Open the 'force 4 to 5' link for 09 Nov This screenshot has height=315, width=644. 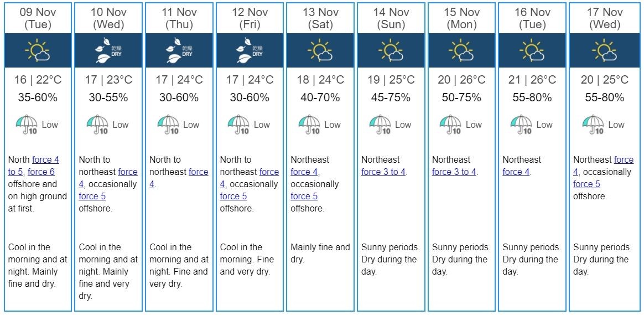[34, 166]
